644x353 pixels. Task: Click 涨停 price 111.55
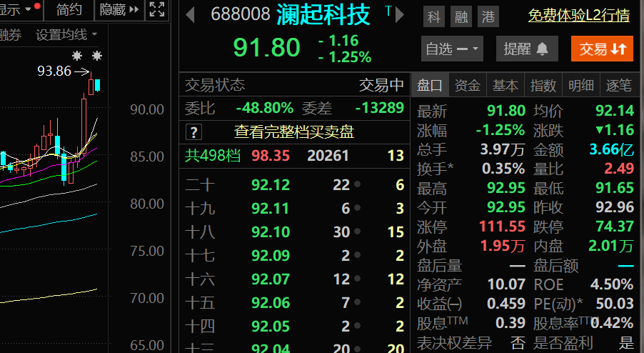[503, 227]
